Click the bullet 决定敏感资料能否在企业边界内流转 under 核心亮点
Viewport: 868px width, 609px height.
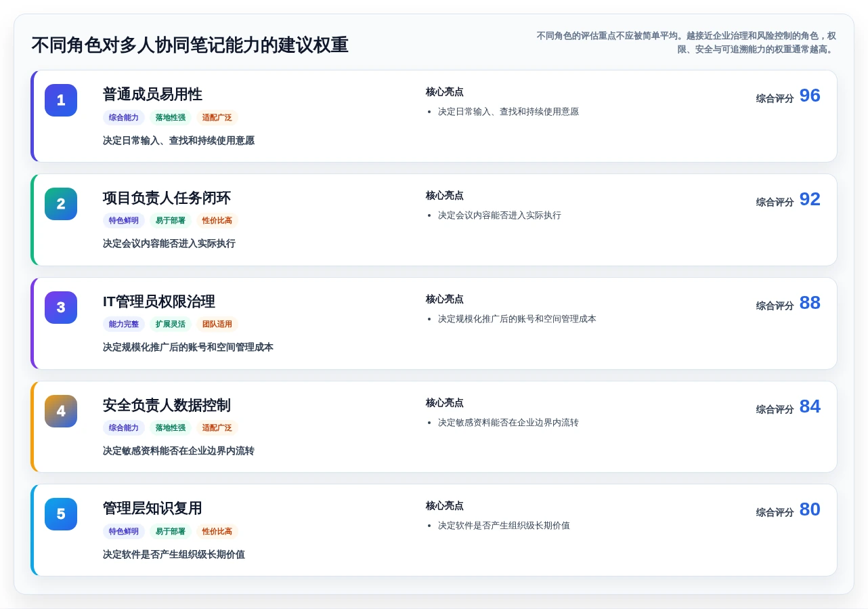508,423
